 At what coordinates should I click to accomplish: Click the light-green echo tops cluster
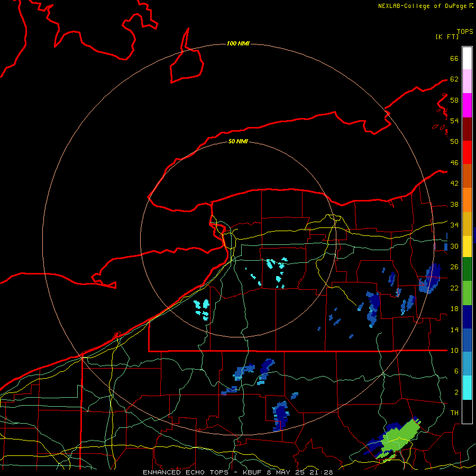(x=399, y=440)
